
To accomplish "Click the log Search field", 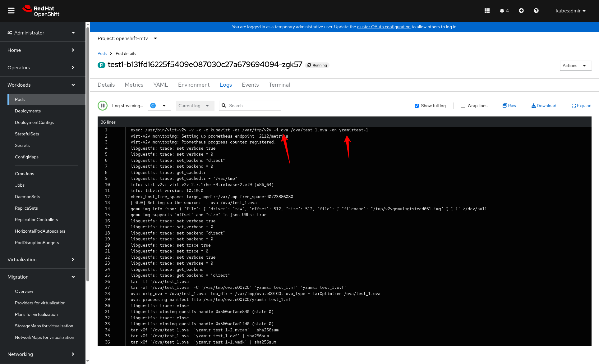I will 253,106.
